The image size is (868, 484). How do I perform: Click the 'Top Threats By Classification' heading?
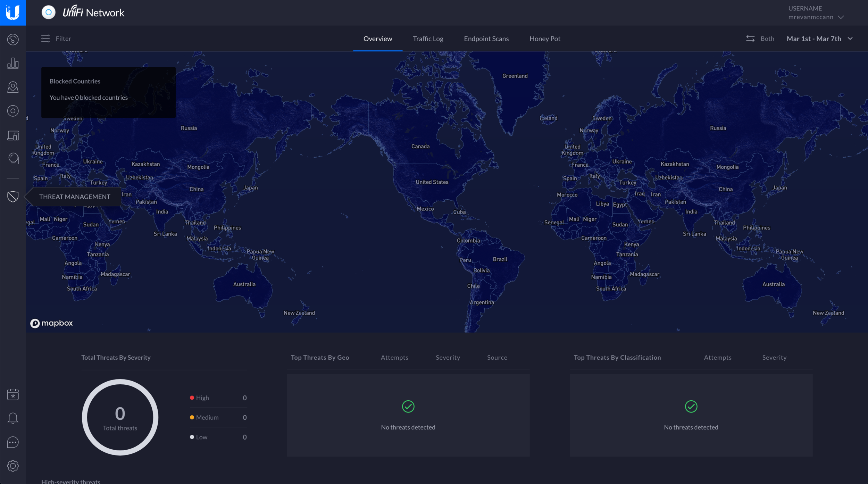click(x=617, y=358)
